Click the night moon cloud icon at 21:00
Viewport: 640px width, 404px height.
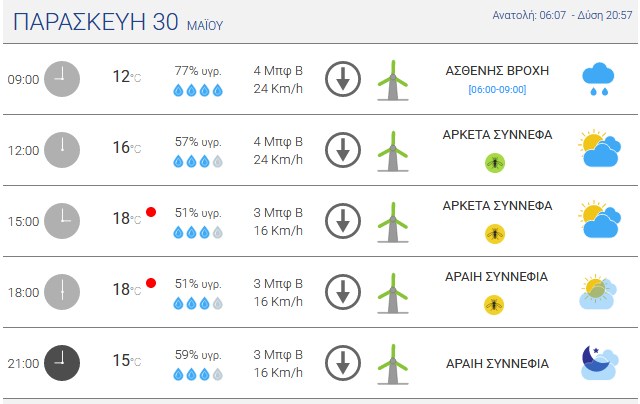[599, 363]
